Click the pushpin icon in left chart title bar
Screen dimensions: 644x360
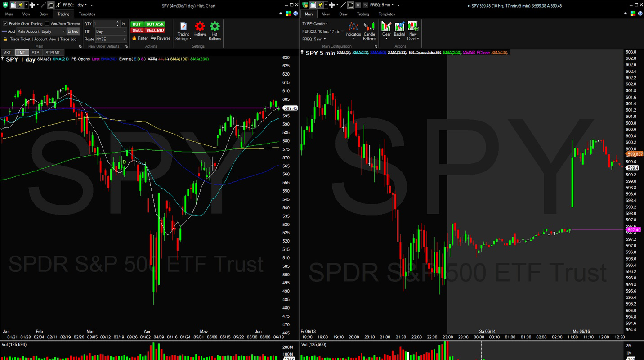click(21, 5)
